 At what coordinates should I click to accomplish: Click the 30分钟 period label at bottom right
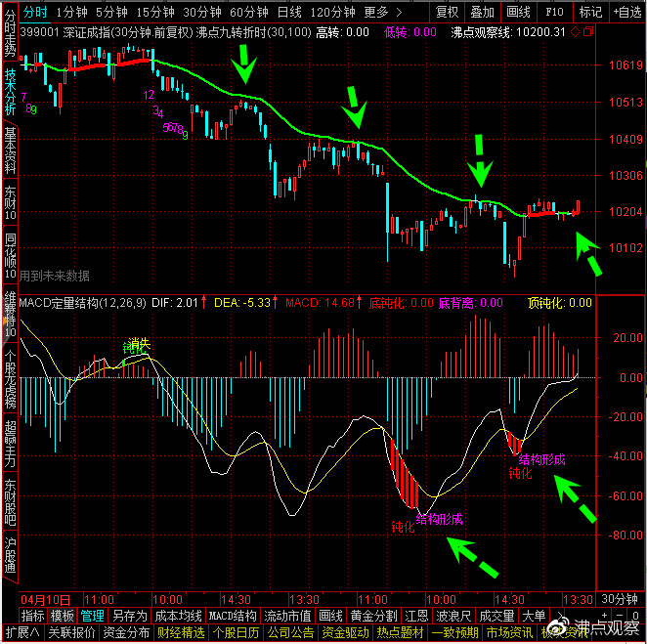coord(620,599)
